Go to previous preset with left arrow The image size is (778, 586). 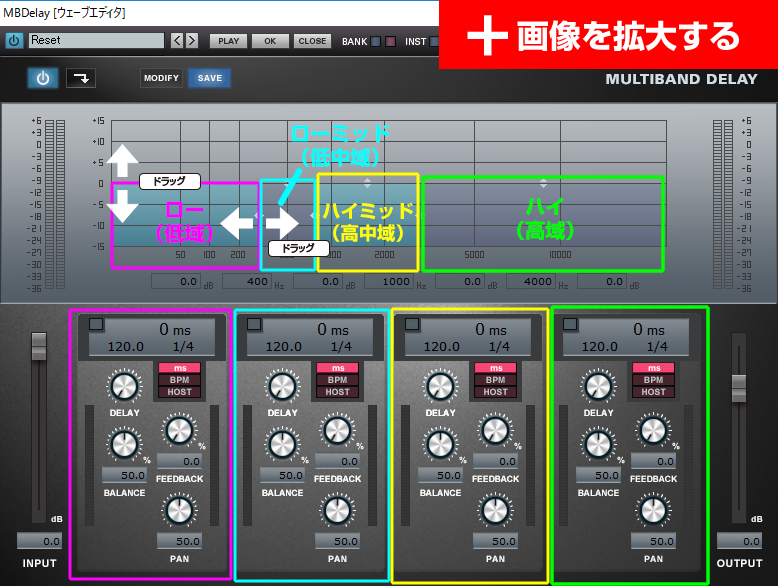177,41
